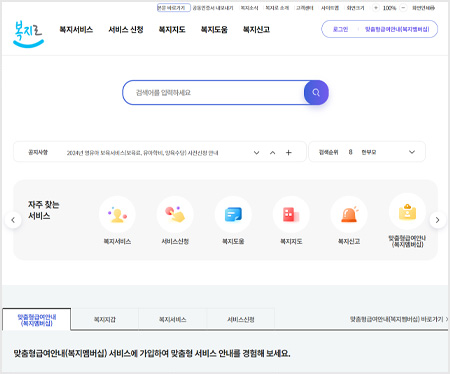Open the 서비스 신청 main menu

pos(126,29)
